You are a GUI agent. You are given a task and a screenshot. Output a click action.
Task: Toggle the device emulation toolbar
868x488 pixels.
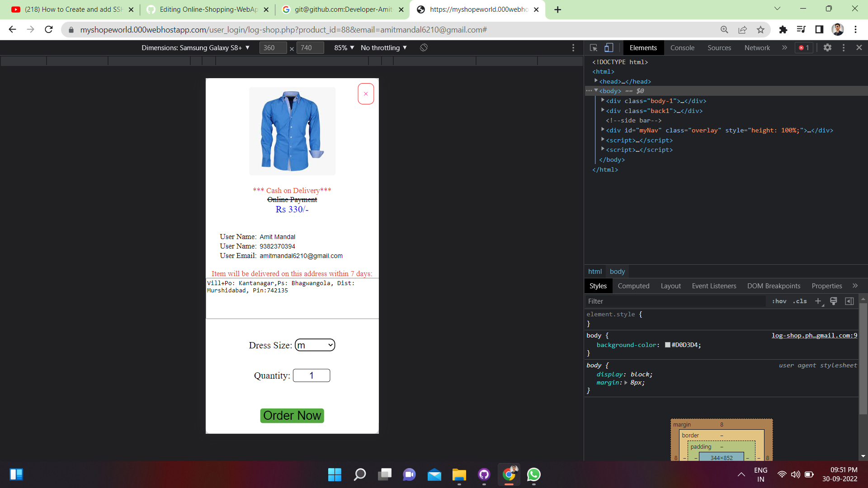click(x=609, y=47)
